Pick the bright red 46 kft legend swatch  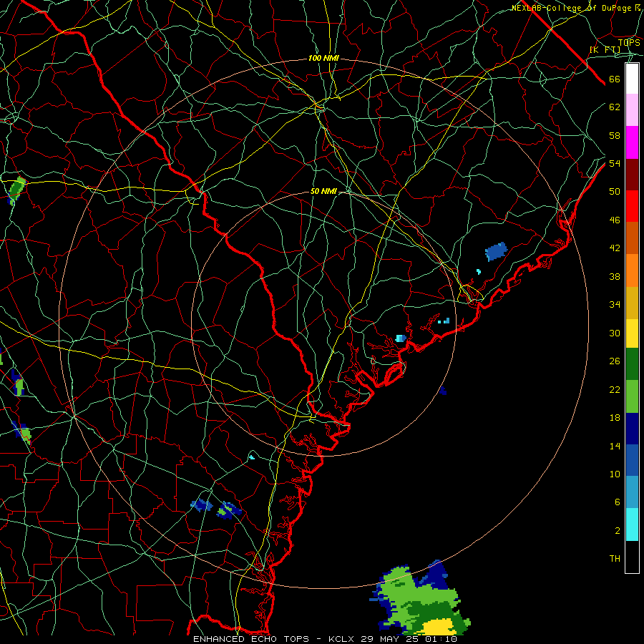632,206
